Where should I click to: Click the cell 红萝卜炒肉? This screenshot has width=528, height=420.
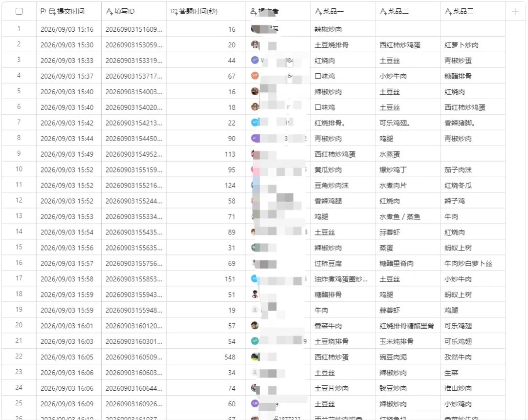[473, 45]
